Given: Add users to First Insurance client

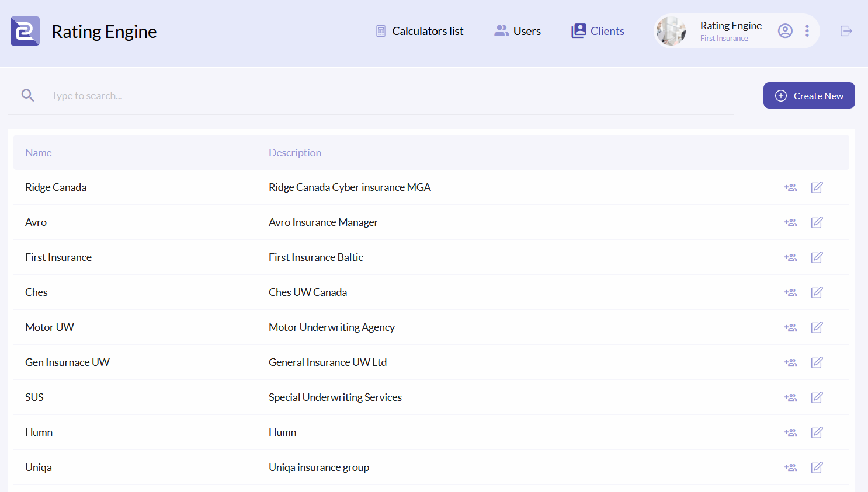Looking at the screenshot, I should tap(790, 257).
